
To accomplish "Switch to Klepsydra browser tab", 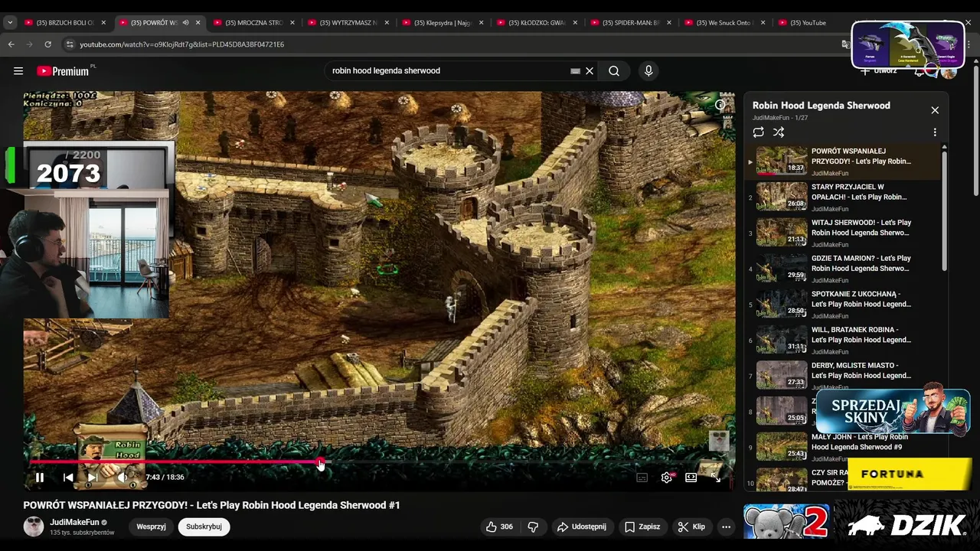I will tap(444, 23).
